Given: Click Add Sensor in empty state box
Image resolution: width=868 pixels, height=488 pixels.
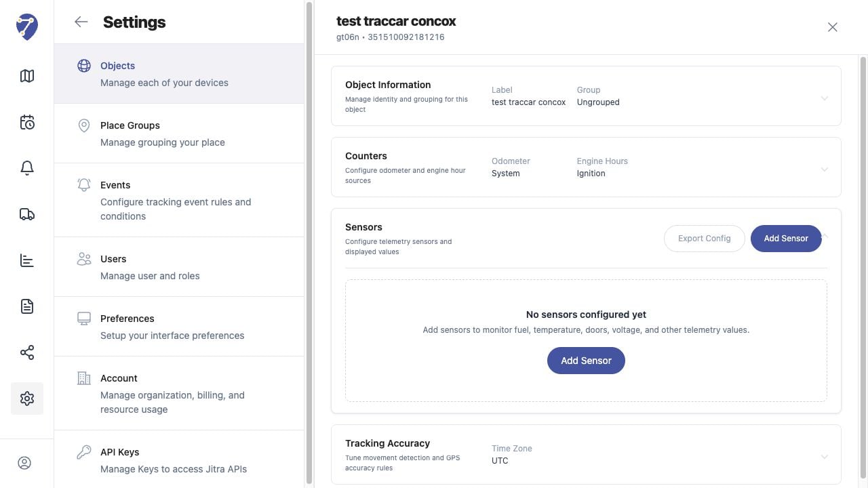Looking at the screenshot, I should coord(586,361).
